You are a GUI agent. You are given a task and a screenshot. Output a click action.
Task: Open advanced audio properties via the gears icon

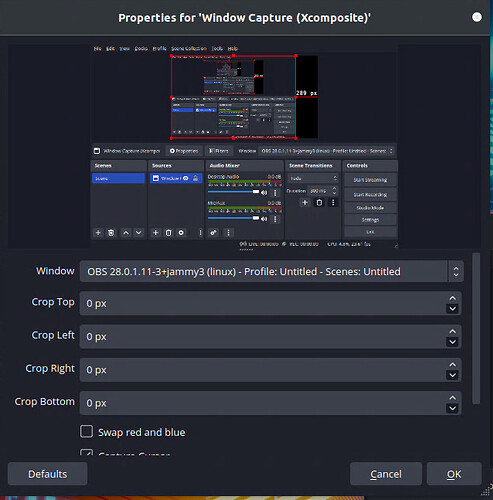[x=213, y=233]
